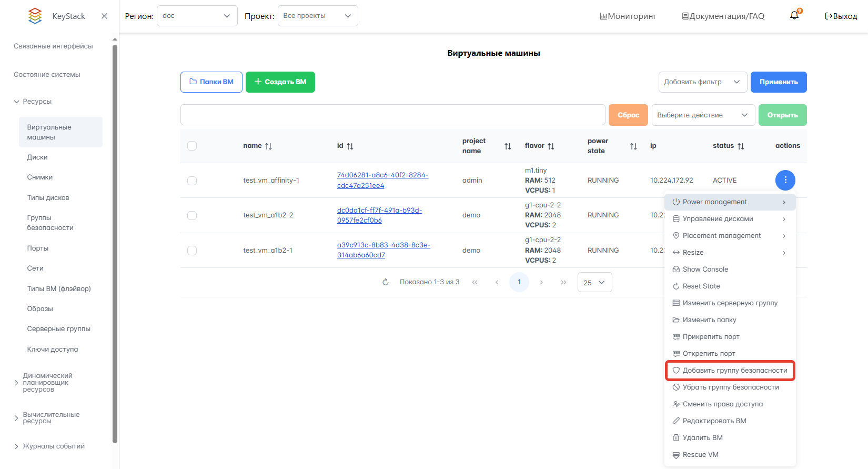Open the Выберите действие dropdown

click(x=703, y=115)
